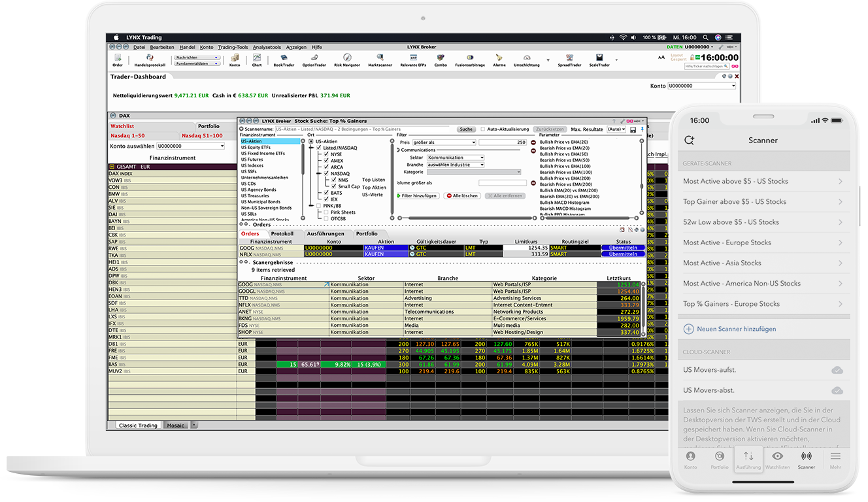Viewport: 868px width, 502px height.
Task: Open the Konto toolbar icon
Action: click(x=235, y=60)
